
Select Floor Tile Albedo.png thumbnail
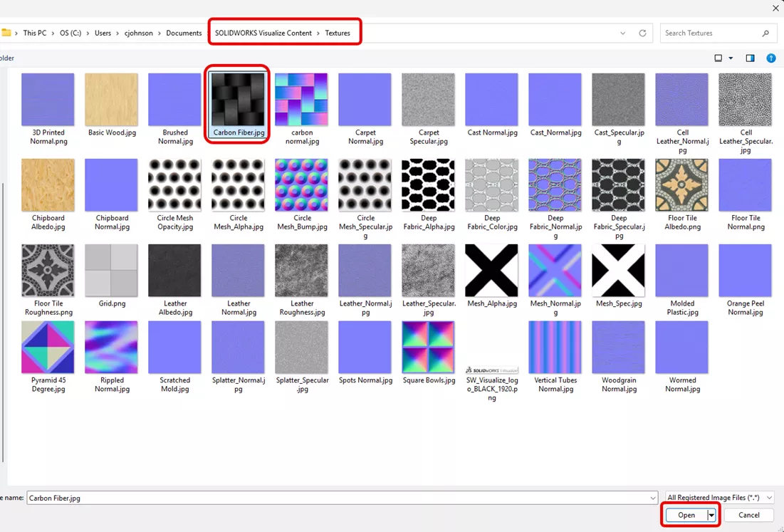681,185
